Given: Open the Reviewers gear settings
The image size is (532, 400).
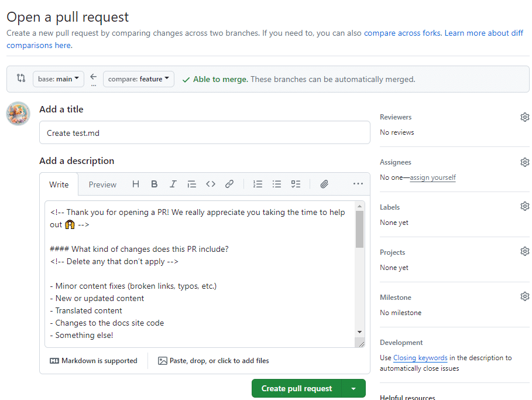Looking at the screenshot, I should click(525, 117).
